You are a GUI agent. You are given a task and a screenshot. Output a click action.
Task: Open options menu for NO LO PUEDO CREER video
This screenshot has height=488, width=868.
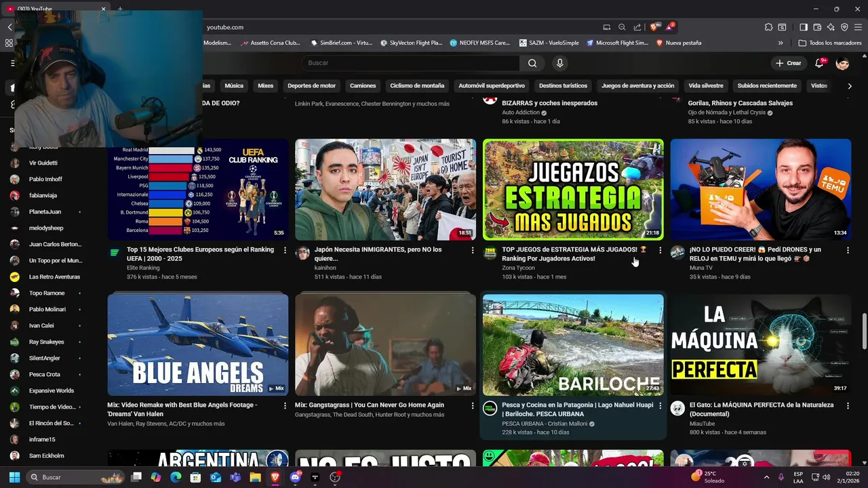(848, 250)
